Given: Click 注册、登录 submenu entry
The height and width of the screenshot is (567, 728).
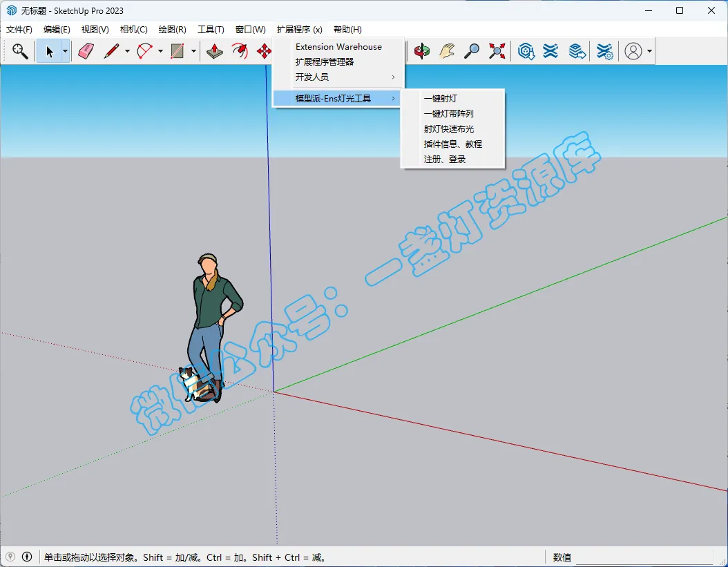Looking at the screenshot, I should click(x=452, y=160).
